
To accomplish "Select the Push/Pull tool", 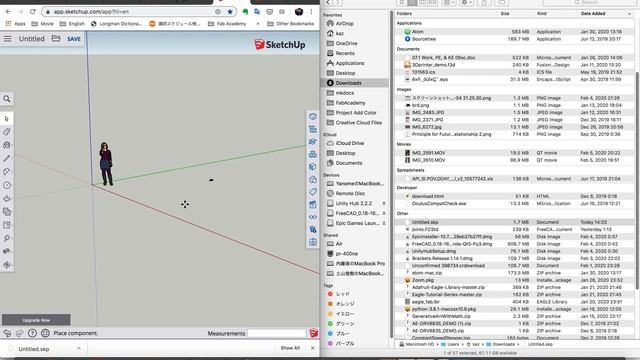I will click(7, 198).
